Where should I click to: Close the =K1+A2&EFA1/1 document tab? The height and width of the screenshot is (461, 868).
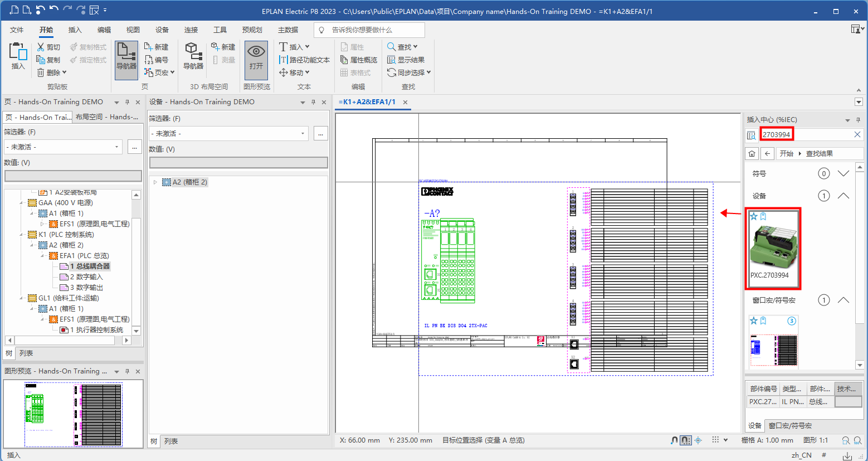[406, 102]
